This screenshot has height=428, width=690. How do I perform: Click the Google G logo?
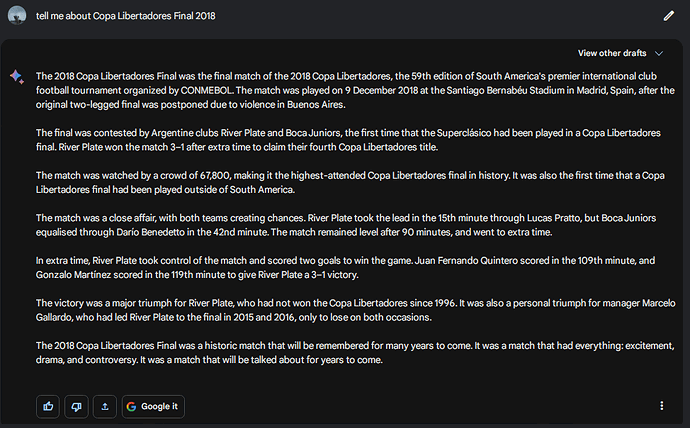[131, 406]
